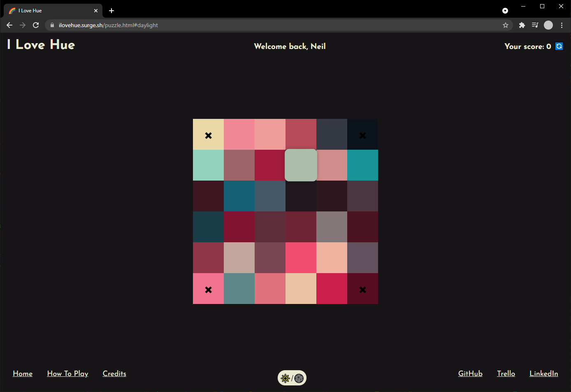
Task: Visit the GitHub link
Action: [x=470, y=373]
